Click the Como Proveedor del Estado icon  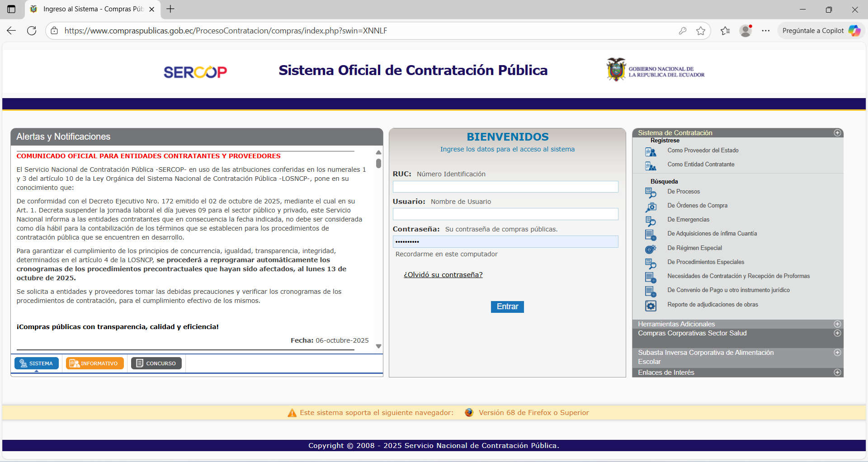click(650, 151)
